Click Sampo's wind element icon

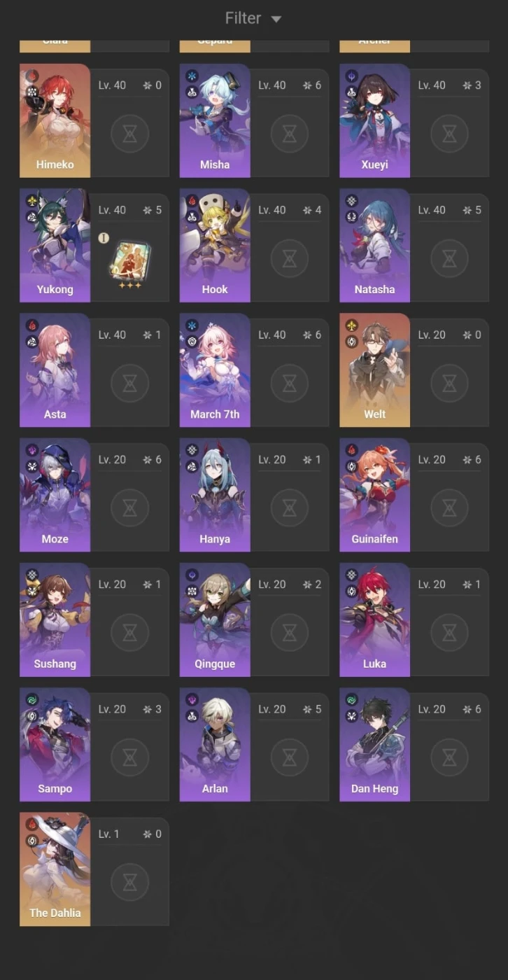point(32,700)
